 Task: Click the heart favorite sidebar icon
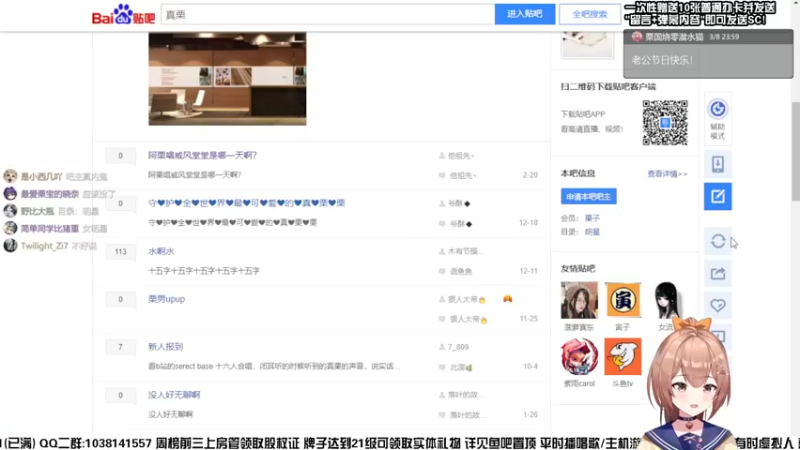coord(718,305)
